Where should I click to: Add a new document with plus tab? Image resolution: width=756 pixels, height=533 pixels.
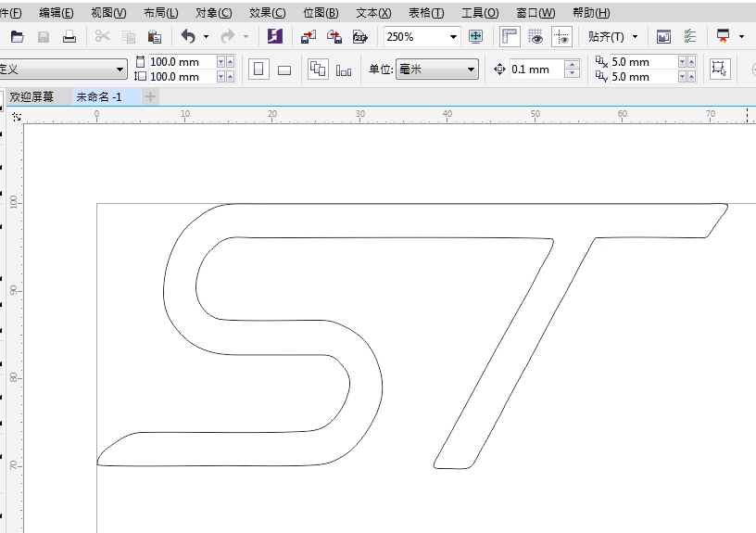(x=150, y=97)
